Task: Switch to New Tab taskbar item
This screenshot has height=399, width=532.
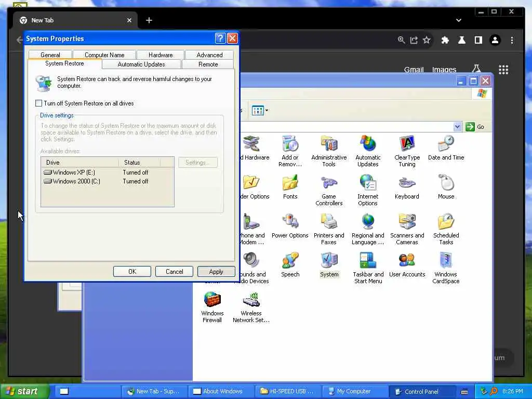Action: (155, 391)
